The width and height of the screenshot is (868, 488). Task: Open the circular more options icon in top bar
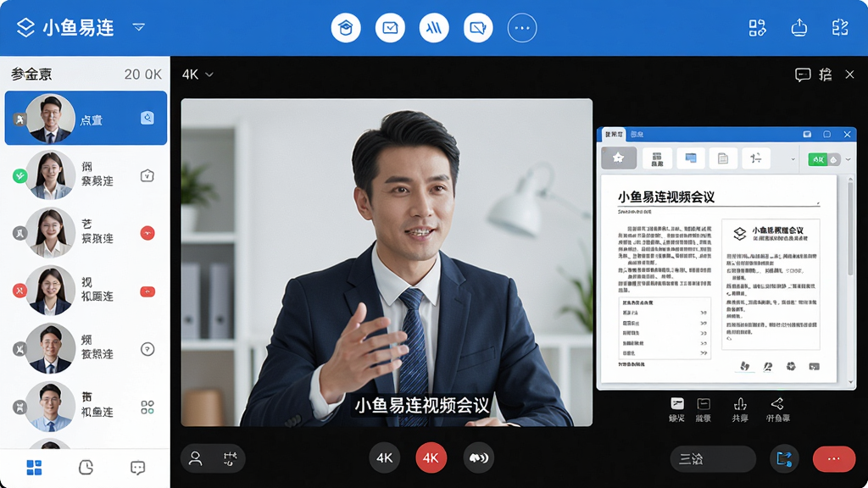tap(522, 28)
